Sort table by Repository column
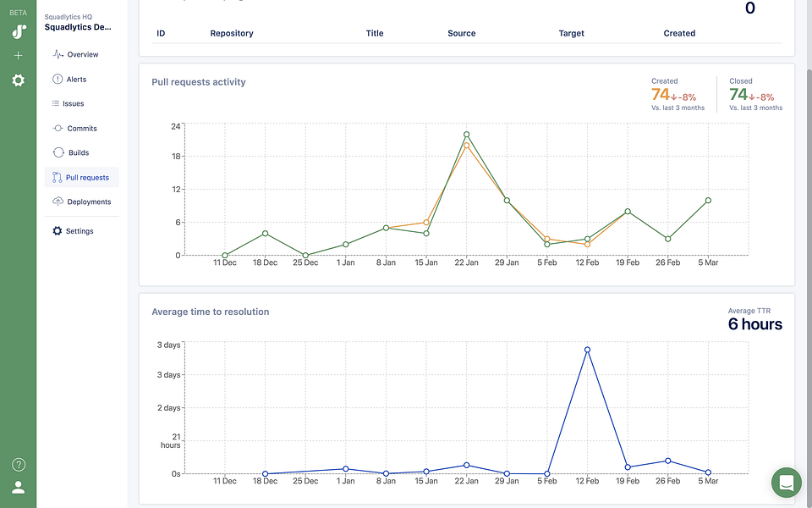812x508 pixels. pos(232,33)
